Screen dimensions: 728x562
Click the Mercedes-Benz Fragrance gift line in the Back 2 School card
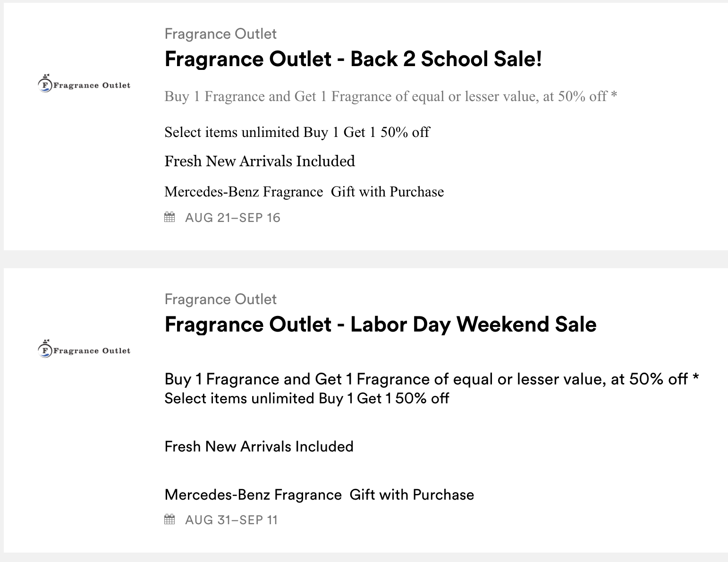(x=304, y=192)
